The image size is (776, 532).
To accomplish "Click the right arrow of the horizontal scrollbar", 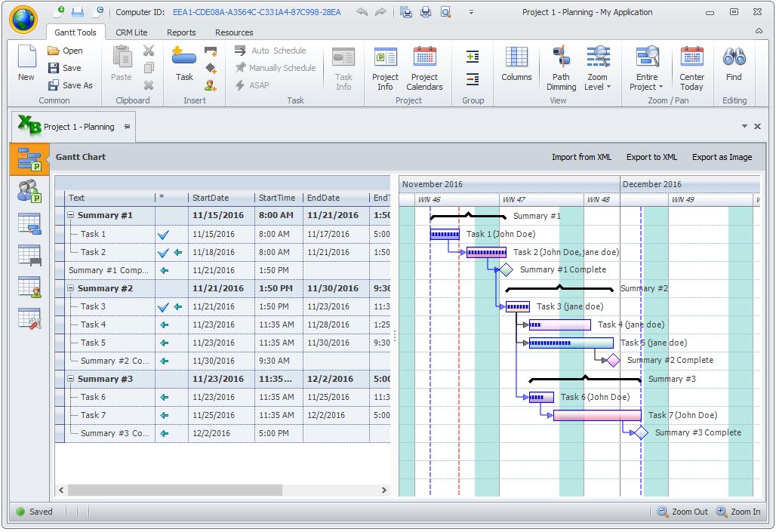I will pos(384,490).
